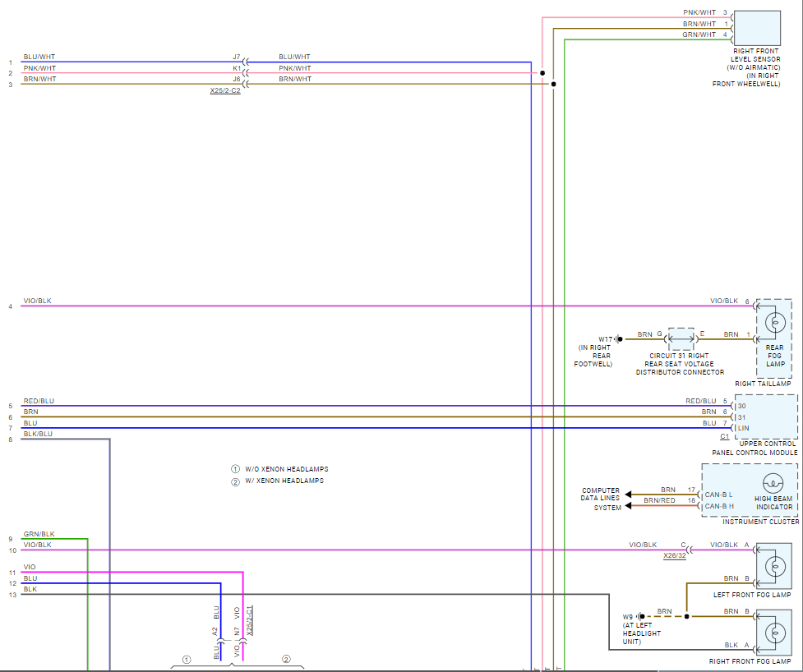Click the CAN-B L arrow at pin 17

pos(630,495)
